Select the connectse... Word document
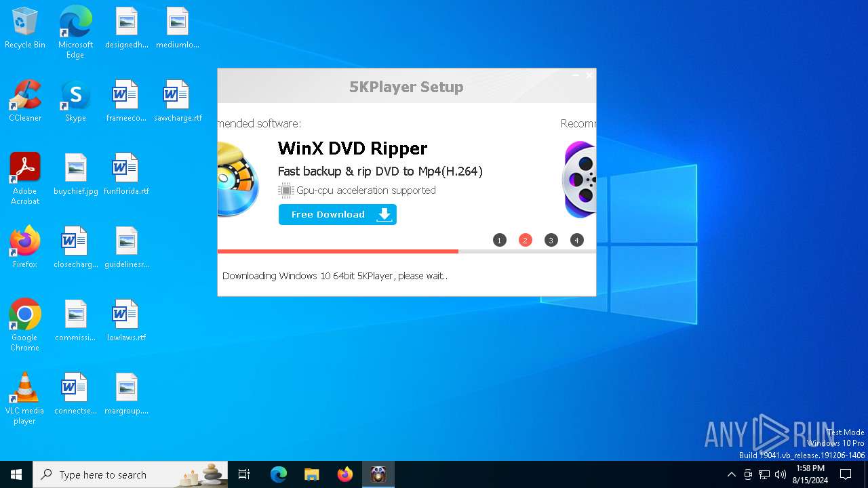This screenshot has height=488, width=868. [x=75, y=394]
